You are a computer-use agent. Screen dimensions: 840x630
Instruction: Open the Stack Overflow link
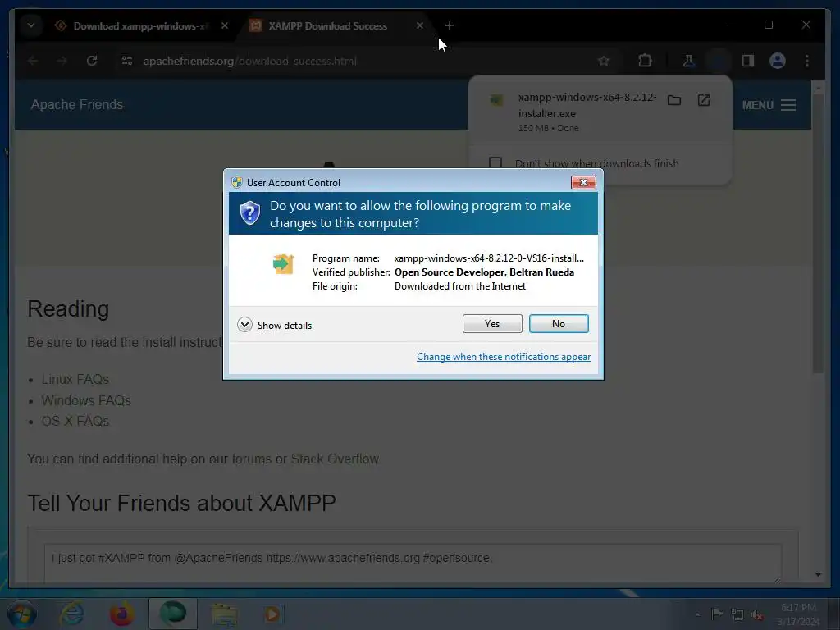tap(335, 459)
